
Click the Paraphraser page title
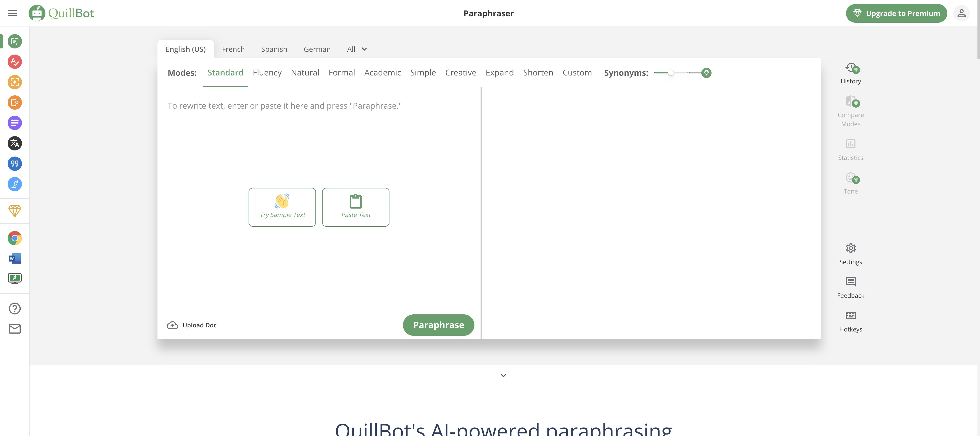coord(488,13)
